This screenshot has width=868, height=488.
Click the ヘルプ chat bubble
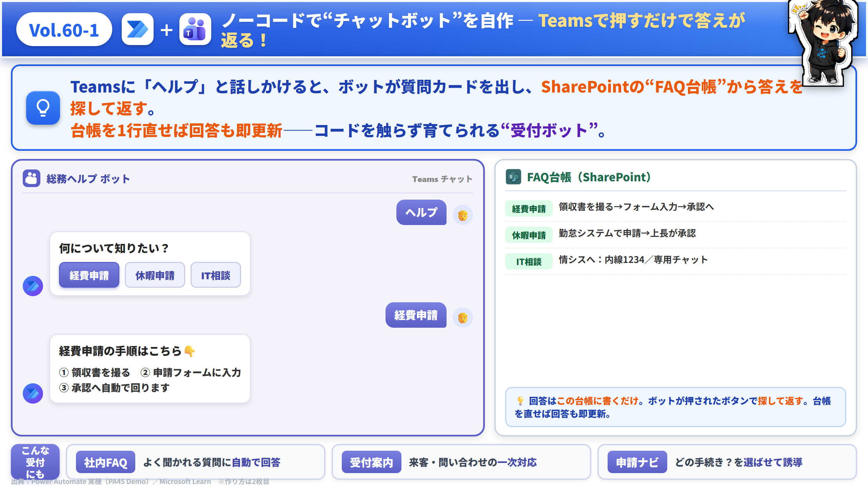(421, 212)
